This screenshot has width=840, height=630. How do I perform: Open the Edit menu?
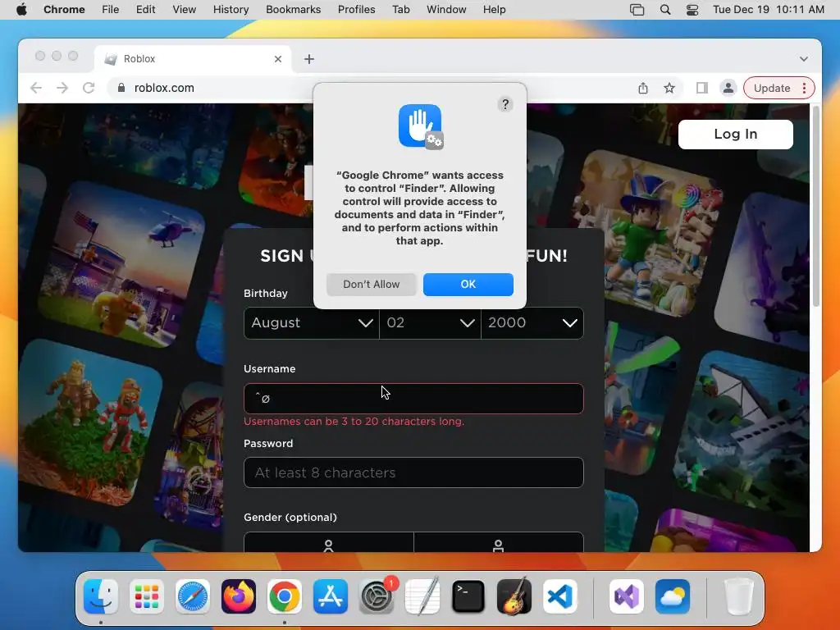(146, 10)
